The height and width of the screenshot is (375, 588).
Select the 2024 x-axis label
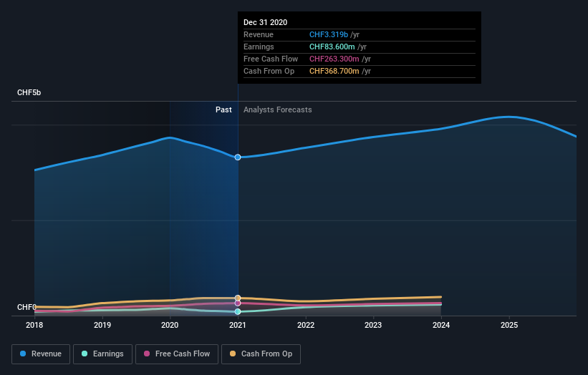[x=441, y=325]
